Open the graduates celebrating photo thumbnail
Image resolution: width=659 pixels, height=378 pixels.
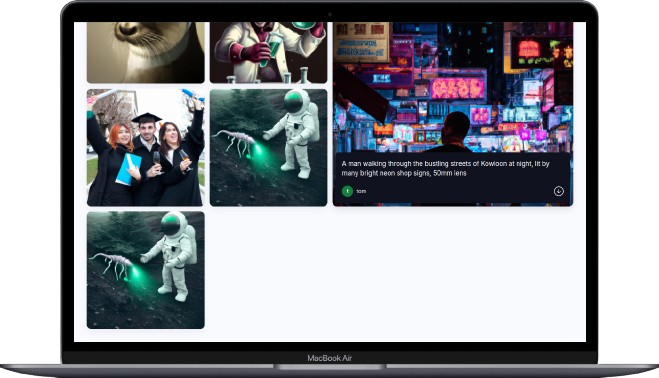[145, 147]
